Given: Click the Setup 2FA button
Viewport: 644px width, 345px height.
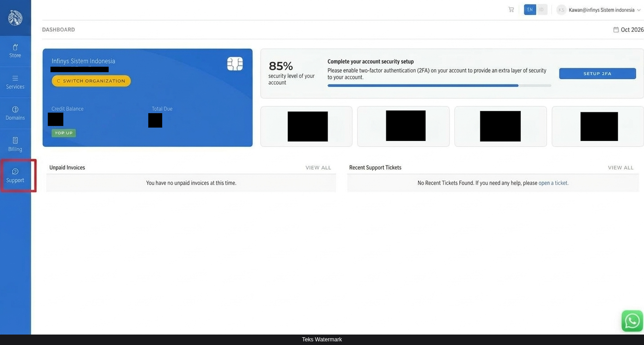Looking at the screenshot, I should [597, 74].
